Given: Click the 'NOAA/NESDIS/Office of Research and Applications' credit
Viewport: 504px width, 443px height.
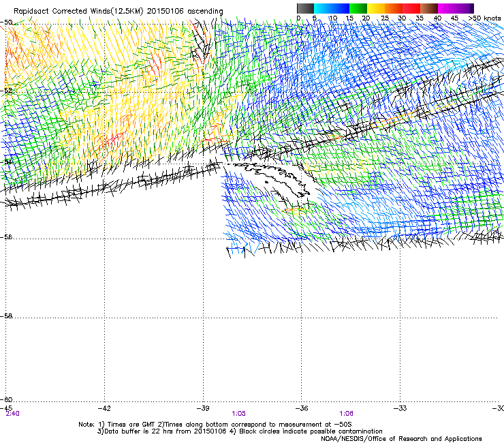Looking at the screenshot, I should pos(401,439).
